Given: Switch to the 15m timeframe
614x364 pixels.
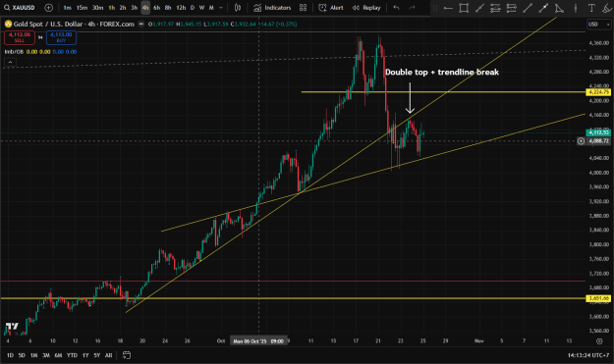Looking at the screenshot, I should pyautogui.click(x=82, y=8).
